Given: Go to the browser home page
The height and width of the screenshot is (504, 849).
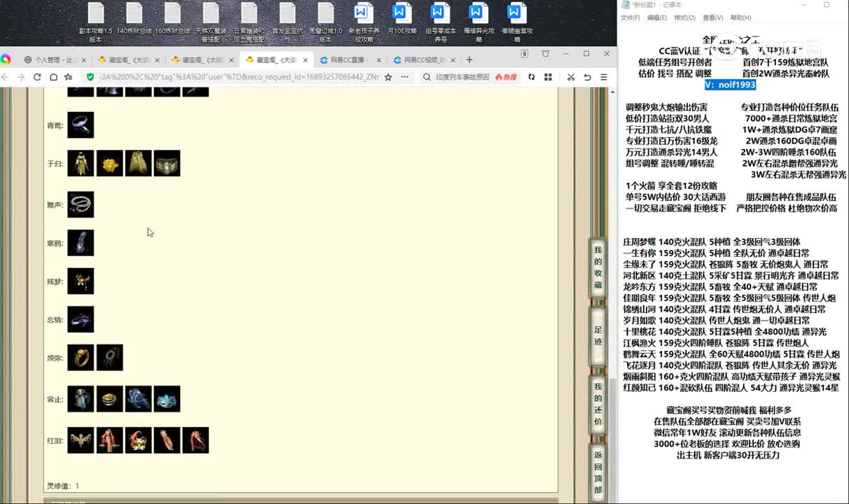Looking at the screenshot, I should (x=53, y=77).
